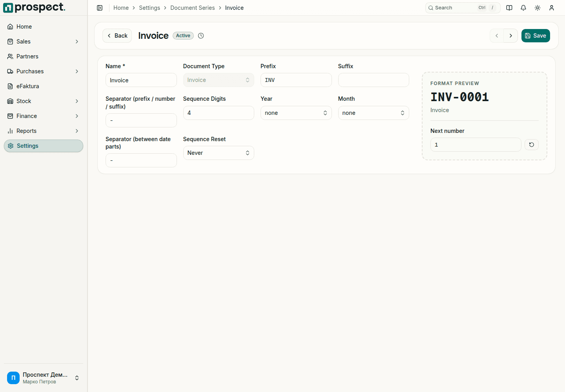Select Settings in the sidebar
This screenshot has width=565, height=392.
(x=44, y=146)
